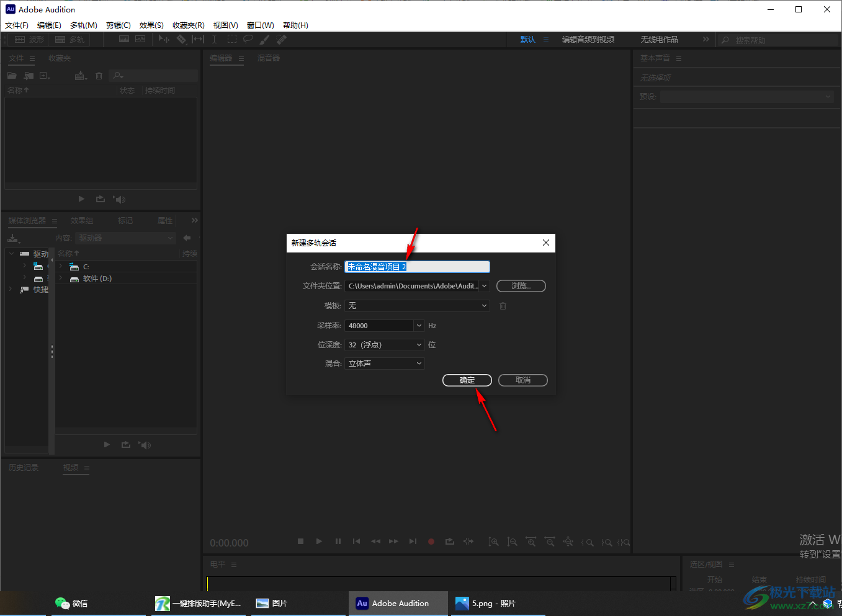
Task: Open the 帮助(H) menu
Action: click(295, 25)
